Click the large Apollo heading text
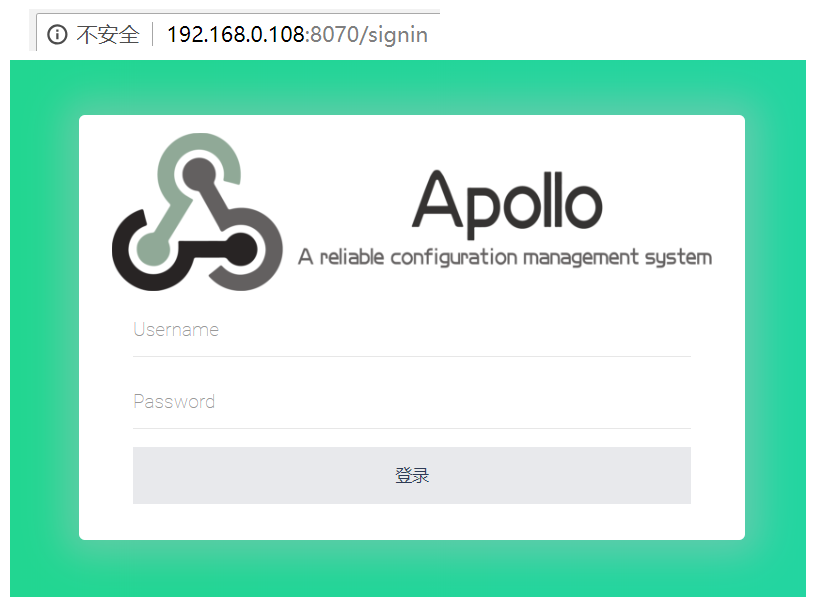Image resolution: width=814 pixels, height=602 pixels. pyautogui.click(x=507, y=203)
